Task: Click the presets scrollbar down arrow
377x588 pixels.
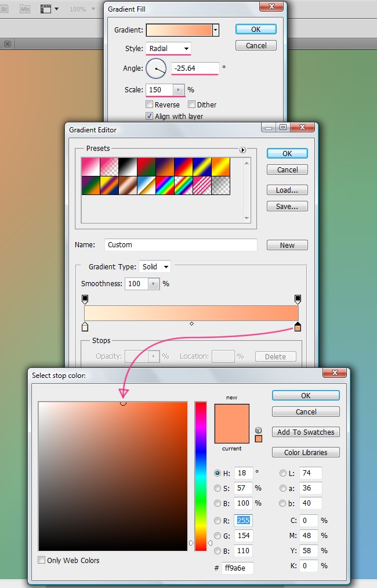Action: coord(246,218)
